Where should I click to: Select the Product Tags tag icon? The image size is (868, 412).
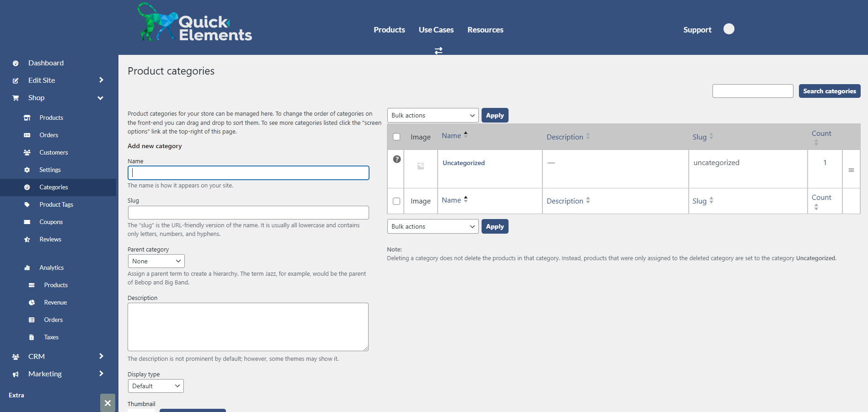tap(27, 204)
